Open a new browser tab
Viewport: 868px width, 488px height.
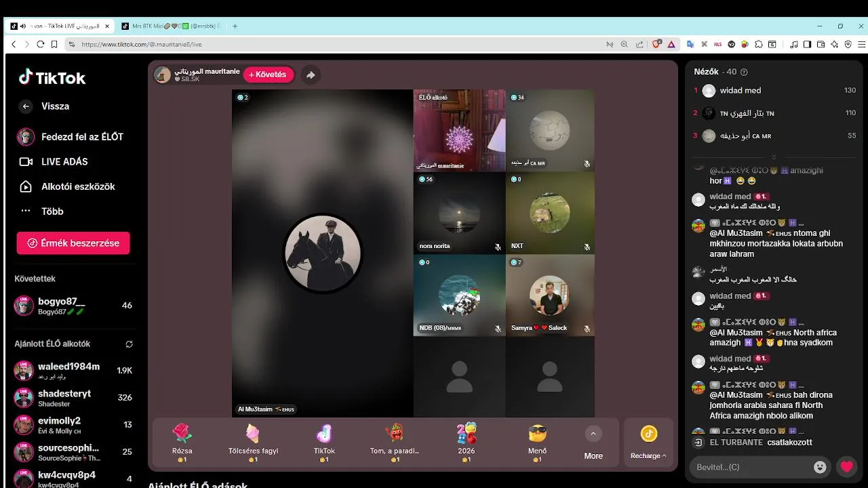click(235, 26)
